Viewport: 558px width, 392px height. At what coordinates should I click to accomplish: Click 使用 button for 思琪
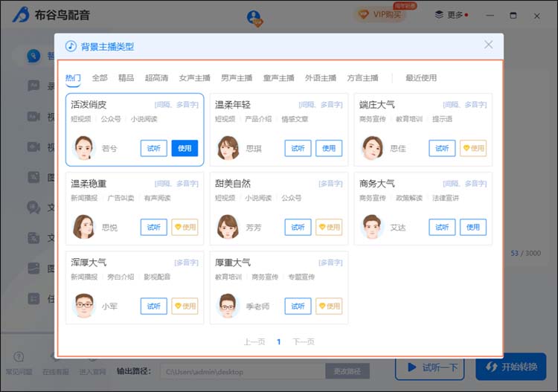[329, 148]
